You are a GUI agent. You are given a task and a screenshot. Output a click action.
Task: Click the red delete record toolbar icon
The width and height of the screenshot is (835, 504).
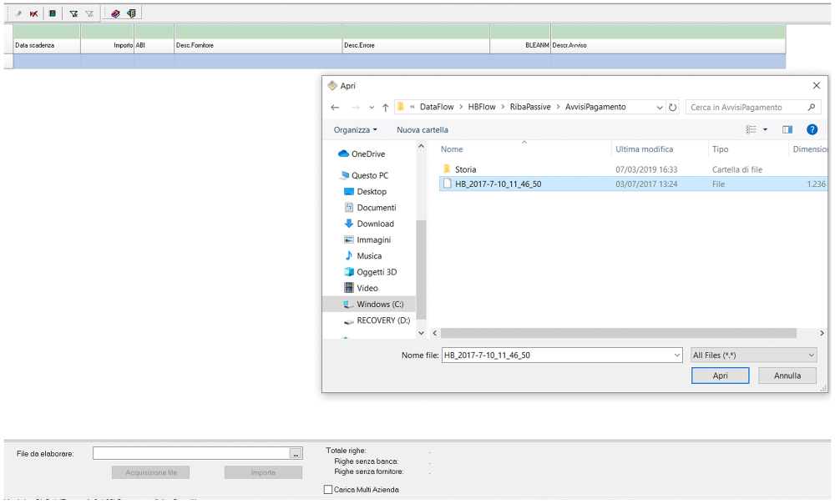point(34,13)
